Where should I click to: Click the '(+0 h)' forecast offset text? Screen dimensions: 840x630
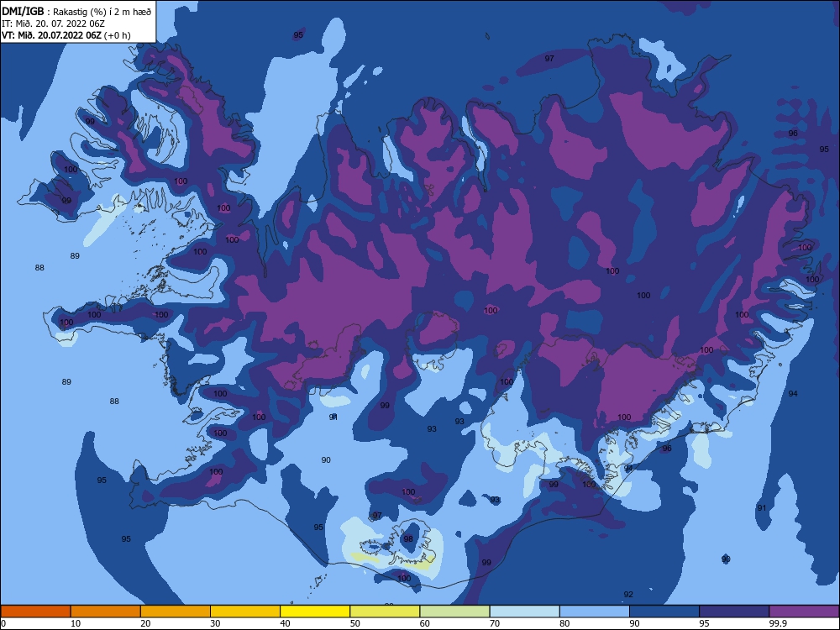[x=118, y=35]
